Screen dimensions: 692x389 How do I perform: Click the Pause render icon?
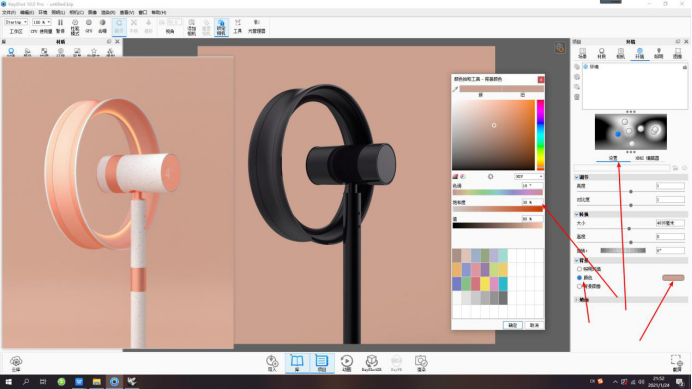(60, 26)
